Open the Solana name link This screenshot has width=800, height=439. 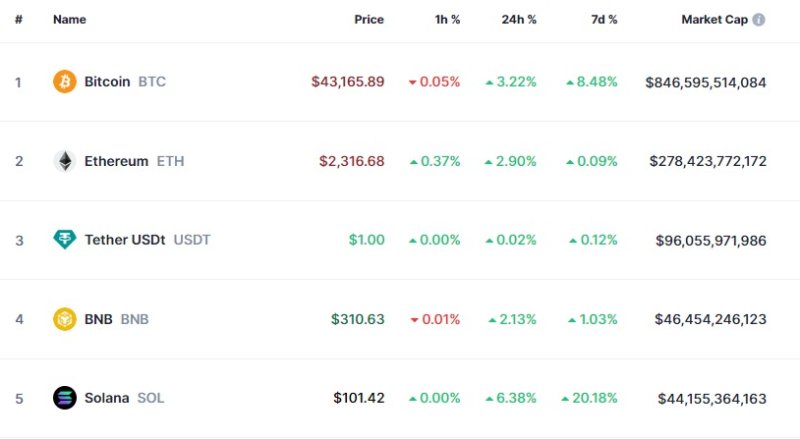(107, 398)
